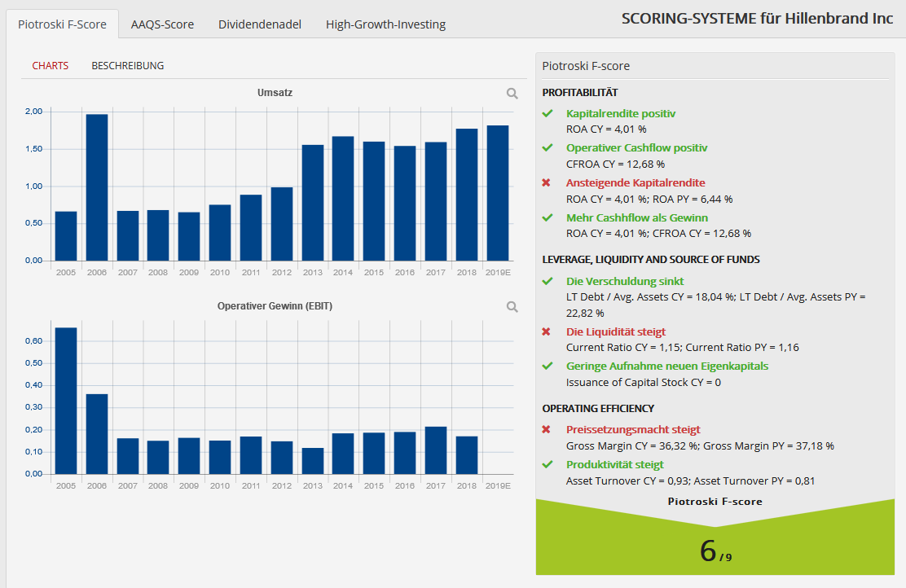Select the Ansteigende Kapitalrendite label
This screenshot has height=588, width=906.
coord(636,183)
